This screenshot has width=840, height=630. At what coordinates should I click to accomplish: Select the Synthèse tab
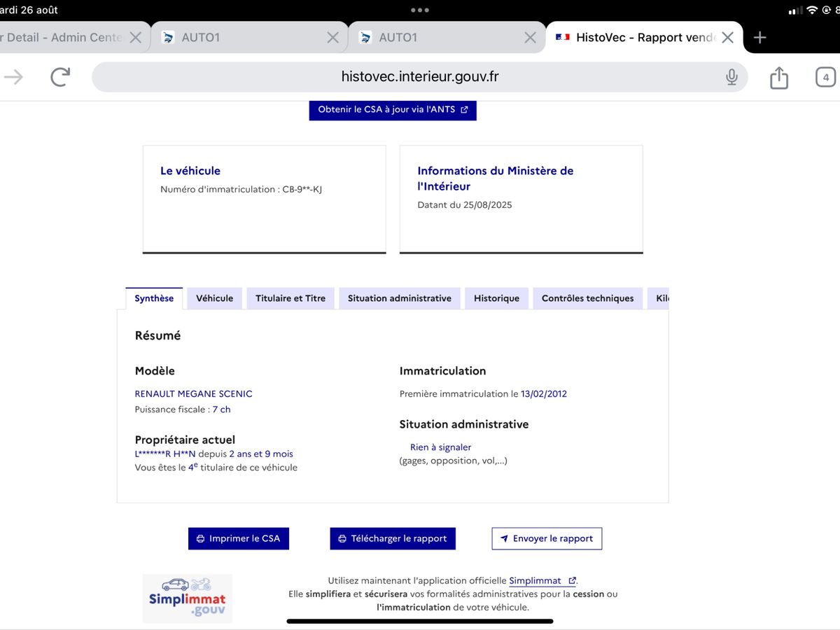154,298
